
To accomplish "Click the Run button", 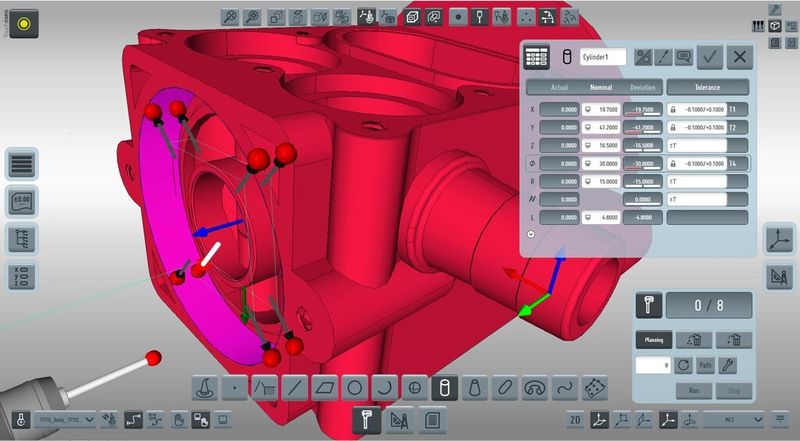I will point(694,390).
